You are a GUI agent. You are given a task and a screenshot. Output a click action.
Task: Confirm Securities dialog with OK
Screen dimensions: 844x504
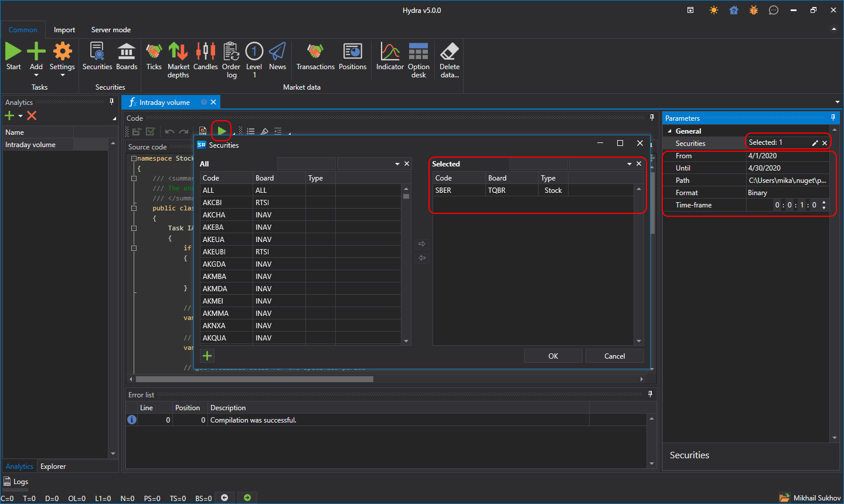553,356
